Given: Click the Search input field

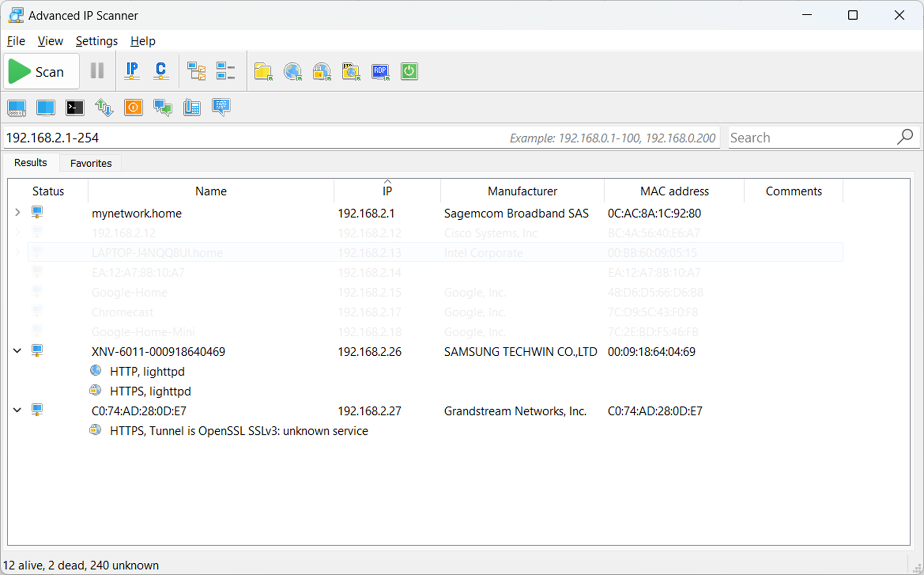Looking at the screenshot, I should tap(812, 137).
